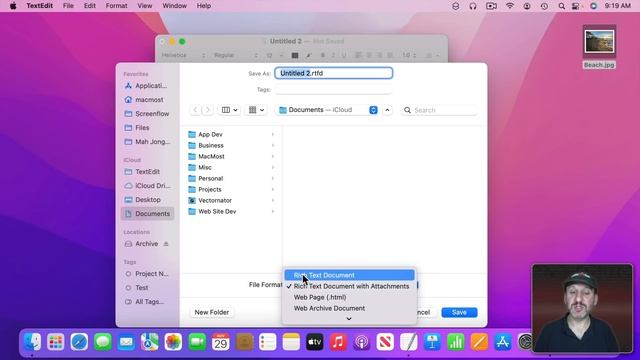This screenshot has height=360, width=640.
Task: Show more formats with the down chevron
Action: pyautogui.click(x=349, y=319)
